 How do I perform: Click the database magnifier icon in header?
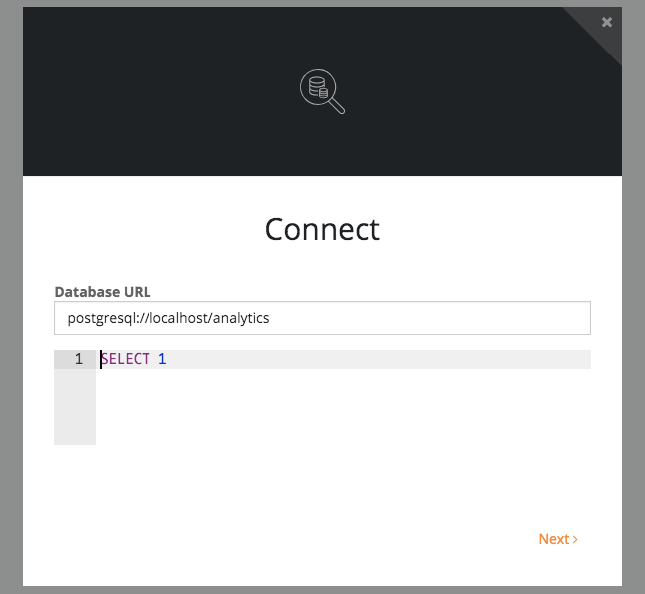[x=322, y=91]
